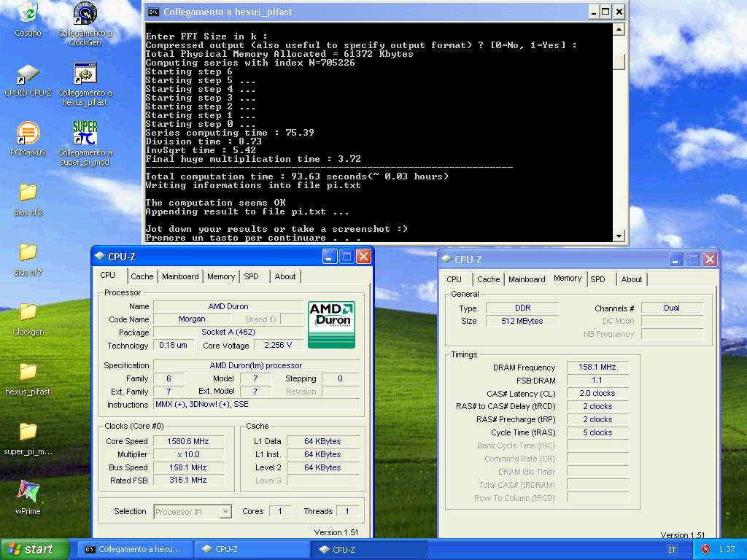
Task: Click the Core Speed 1580.6 MHz value
Action: (x=188, y=441)
